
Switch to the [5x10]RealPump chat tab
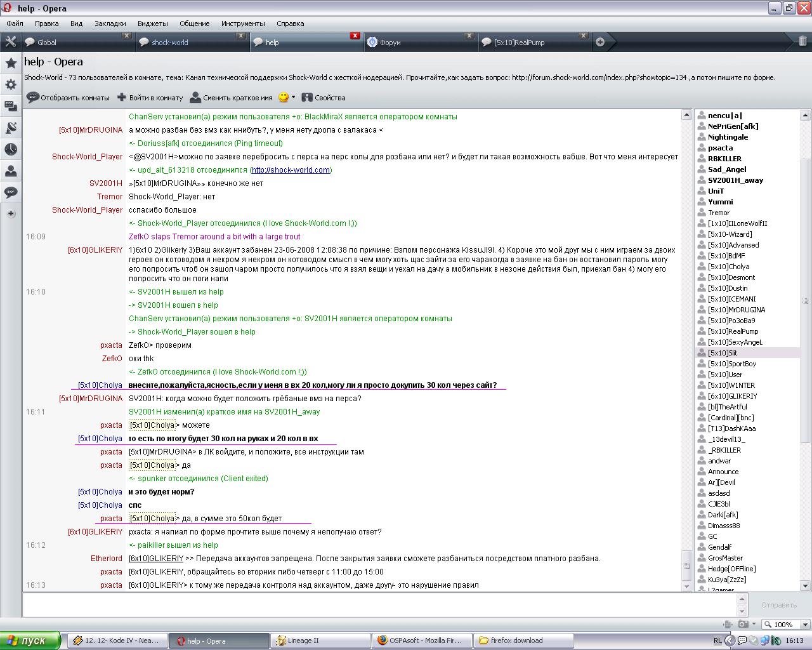coord(534,43)
